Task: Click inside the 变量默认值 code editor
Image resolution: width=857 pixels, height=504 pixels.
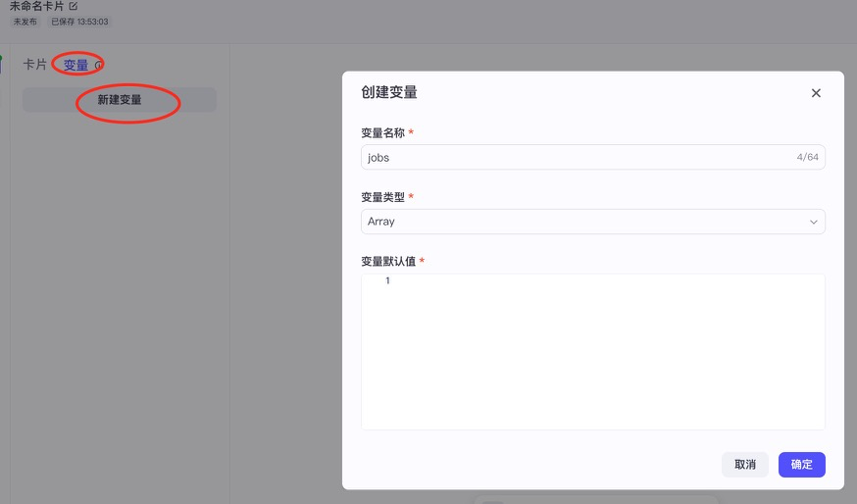Action: (592, 351)
